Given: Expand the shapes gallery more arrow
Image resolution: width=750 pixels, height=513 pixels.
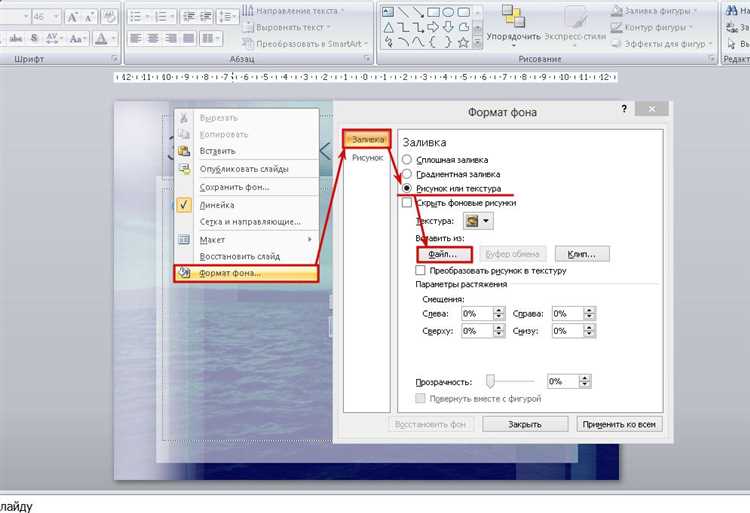Looking at the screenshot, I should click(x=477, y=44).
